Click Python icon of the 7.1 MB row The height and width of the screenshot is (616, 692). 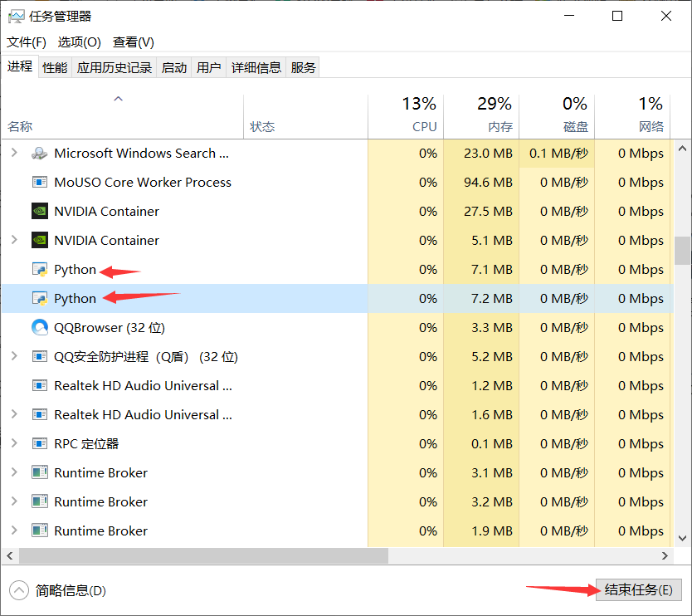40,269
